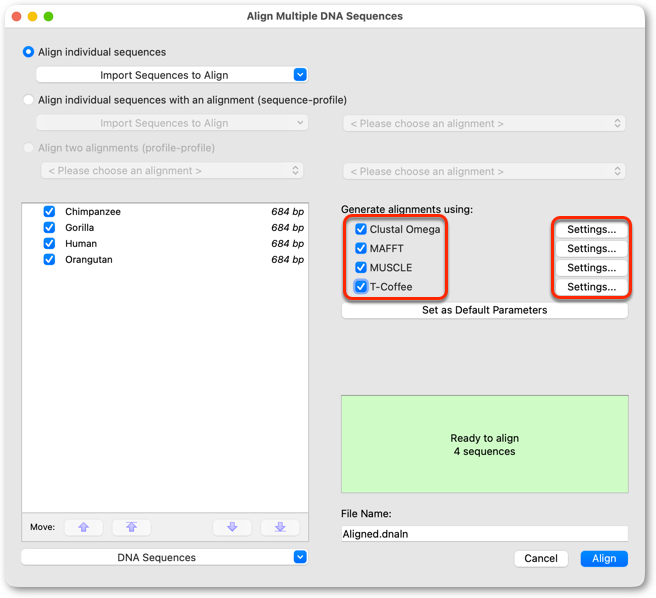
Task: Uncheck the Human sequence checkbox
Action: (x=49, y=243)
